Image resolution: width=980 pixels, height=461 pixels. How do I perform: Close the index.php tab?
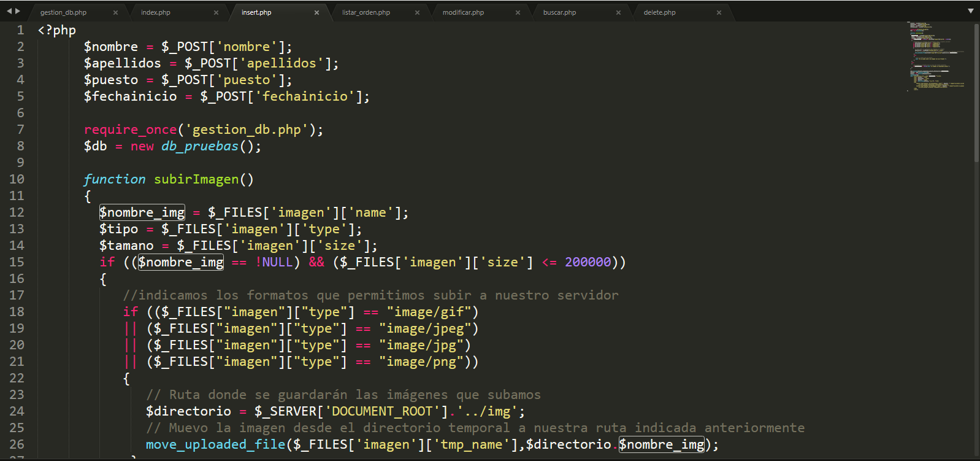coord(216,12)
